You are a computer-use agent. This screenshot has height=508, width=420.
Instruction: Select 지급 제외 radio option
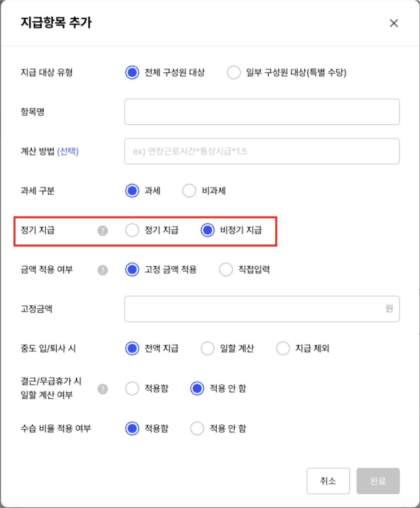283,348
